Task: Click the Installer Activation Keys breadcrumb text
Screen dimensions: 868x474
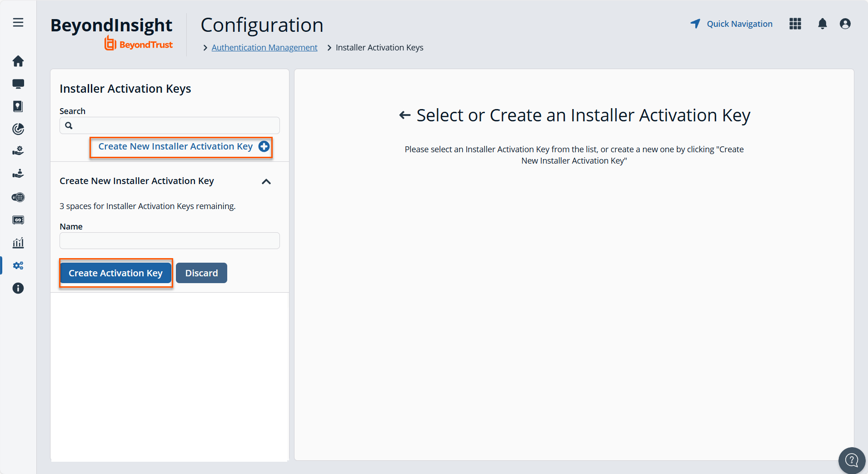Action: (379, 47)
